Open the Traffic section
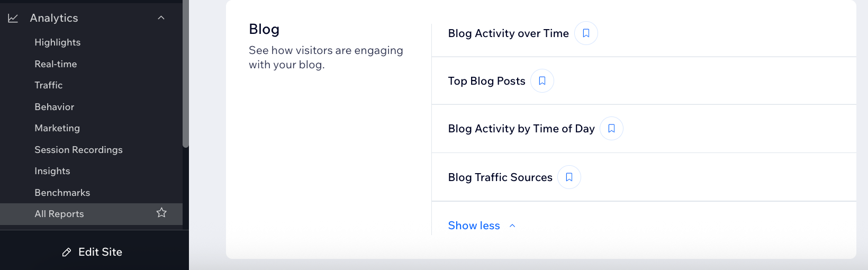The image size is (868, 270). (49, 85)
